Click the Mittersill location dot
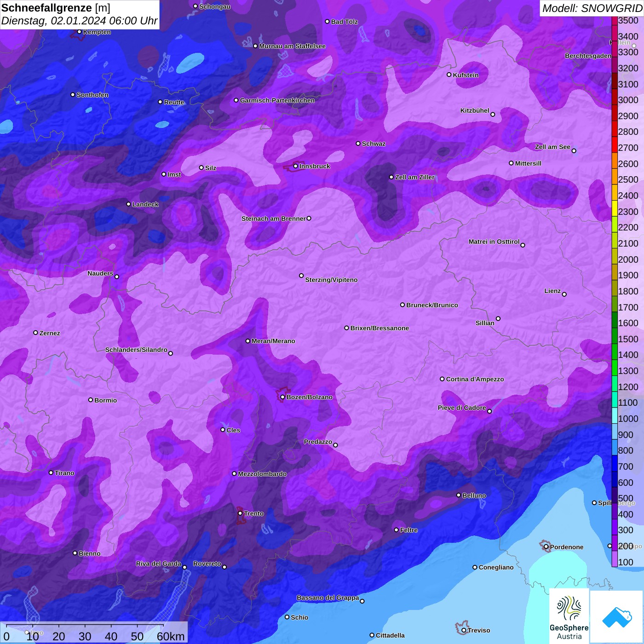This screenshot has width=644, height=644. (511, 163)
